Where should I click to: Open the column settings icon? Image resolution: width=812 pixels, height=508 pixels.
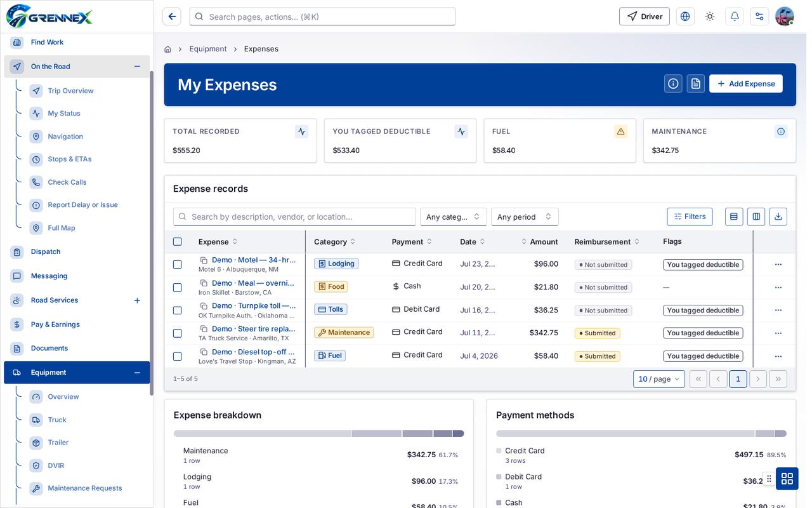click(x=756, y=217)
